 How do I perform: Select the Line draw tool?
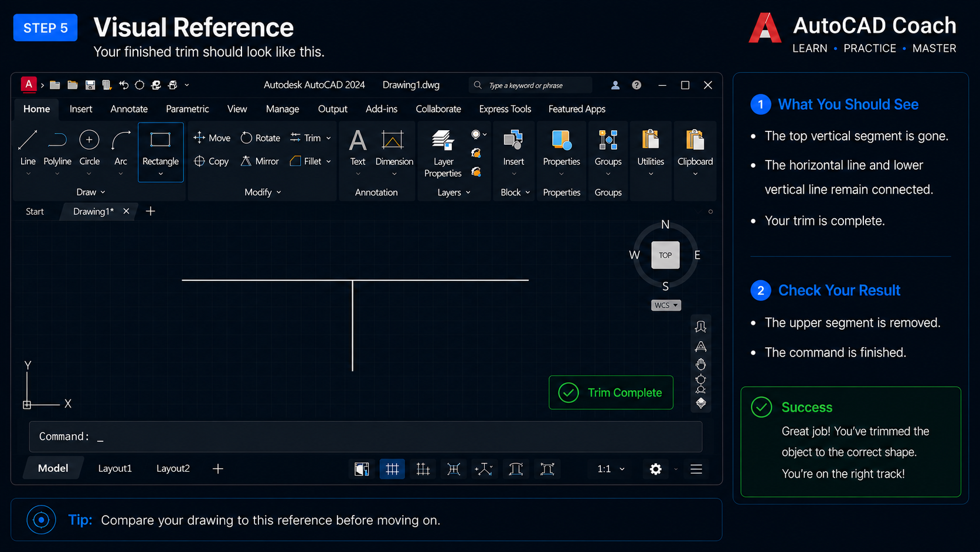click(28, 148)
